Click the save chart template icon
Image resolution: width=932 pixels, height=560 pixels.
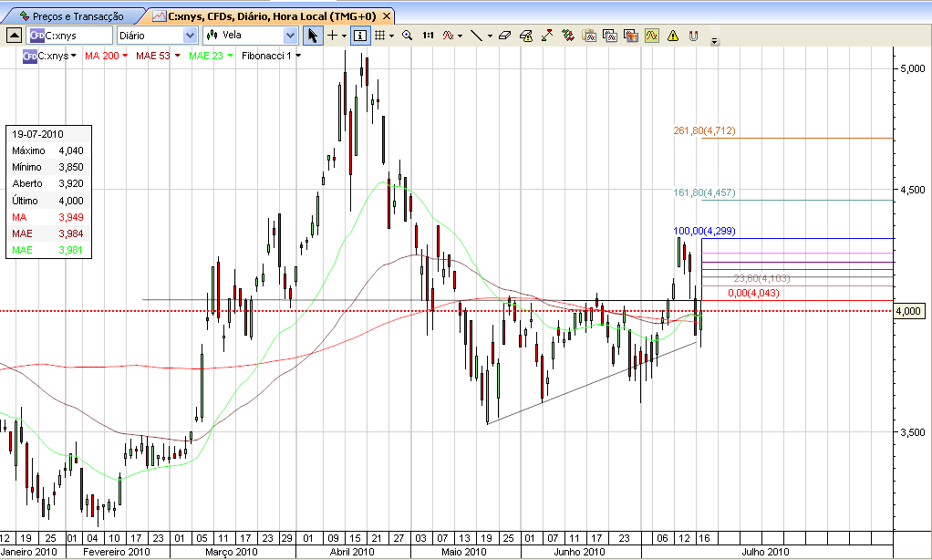pos(631,36)
